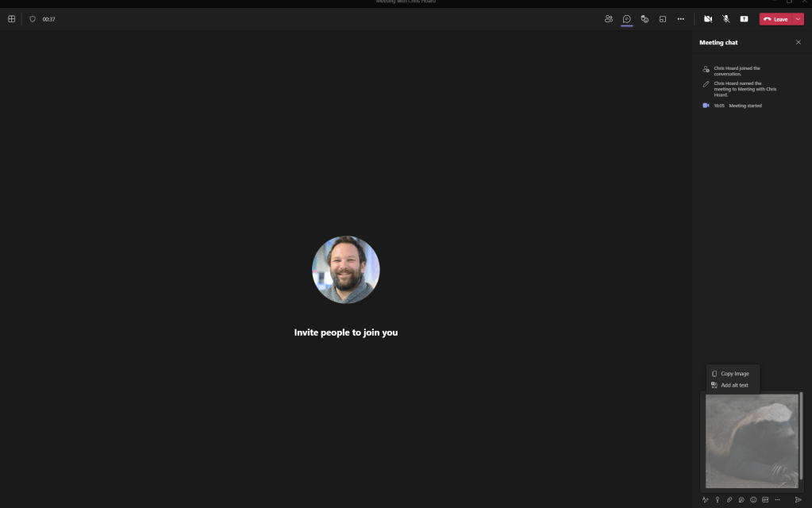The width and height of the screenshot is (812, 508).
Task: Open the Format text options in chat
Action: point(705,500)
